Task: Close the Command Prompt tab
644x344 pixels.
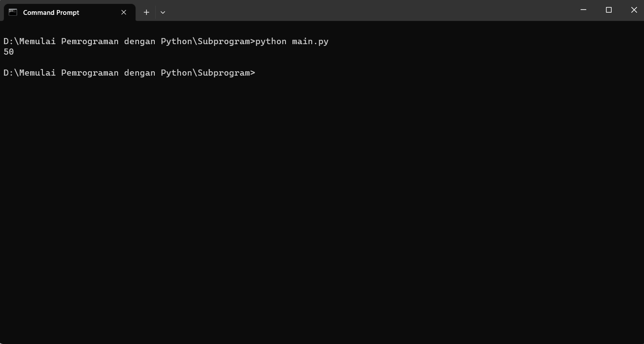Action: [124, 12]
